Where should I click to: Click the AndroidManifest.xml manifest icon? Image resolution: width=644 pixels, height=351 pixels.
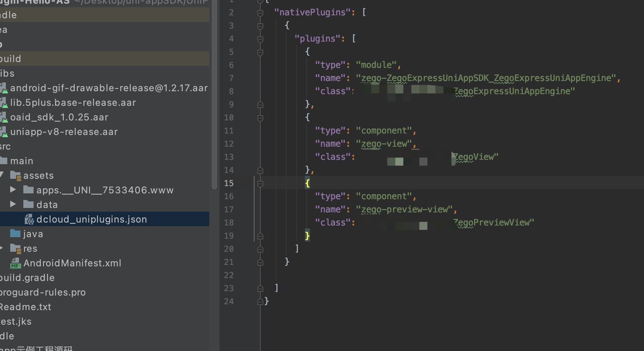15,263
